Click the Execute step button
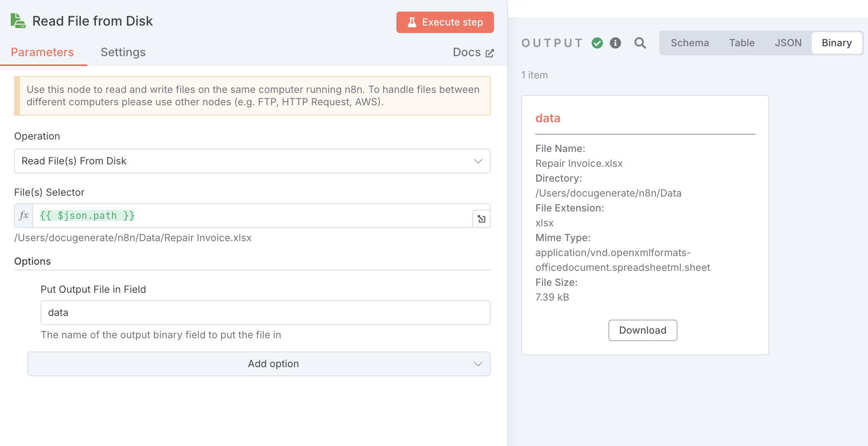The image size is (868, 446). click(x=445, y=22)
